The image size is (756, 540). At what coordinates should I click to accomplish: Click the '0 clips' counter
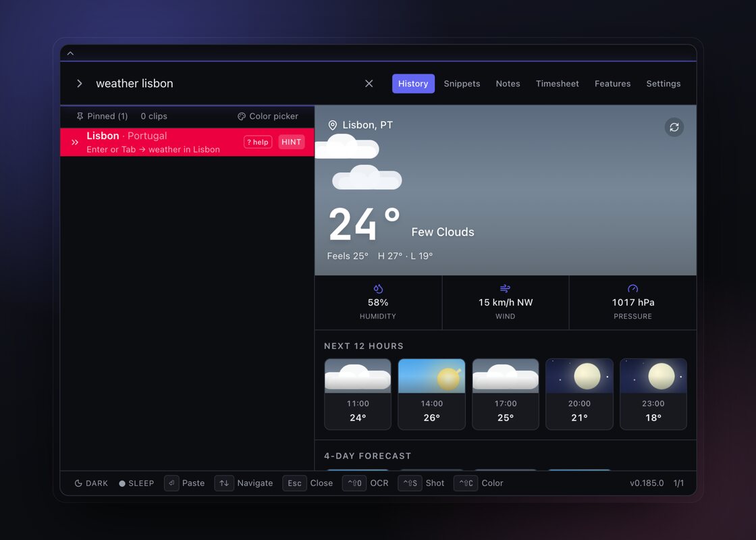154,116
